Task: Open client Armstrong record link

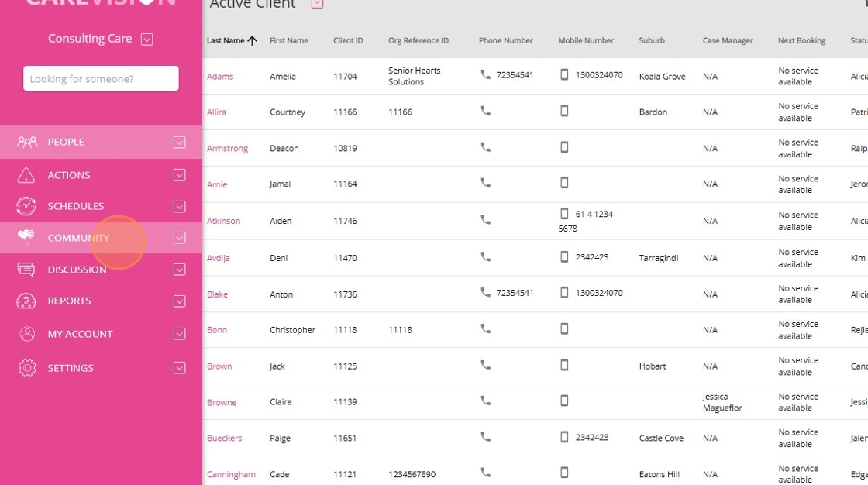Action: coord(227,149)
